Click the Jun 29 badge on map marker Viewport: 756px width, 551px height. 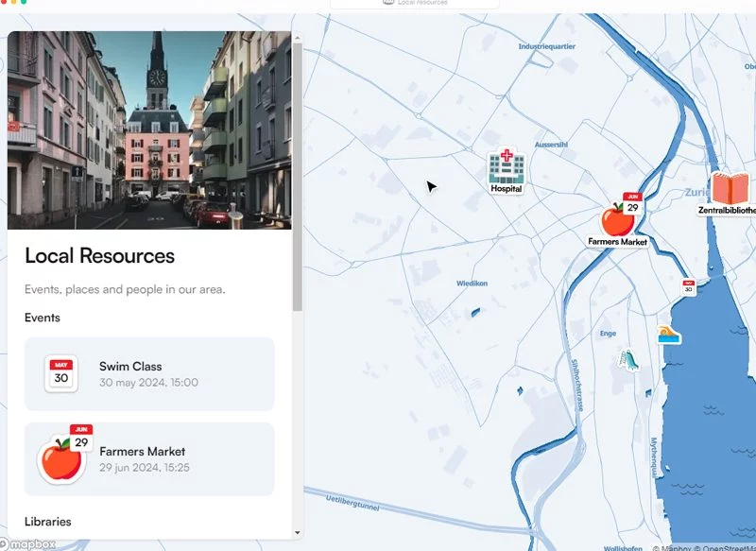click(x=631, y=205)
